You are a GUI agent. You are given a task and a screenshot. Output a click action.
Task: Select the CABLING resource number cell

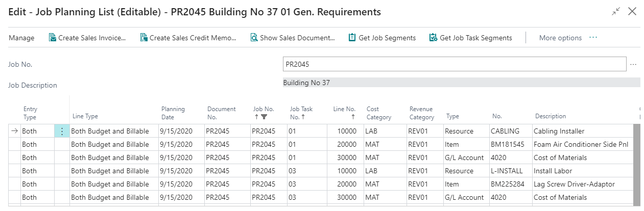tap(505, 131)
